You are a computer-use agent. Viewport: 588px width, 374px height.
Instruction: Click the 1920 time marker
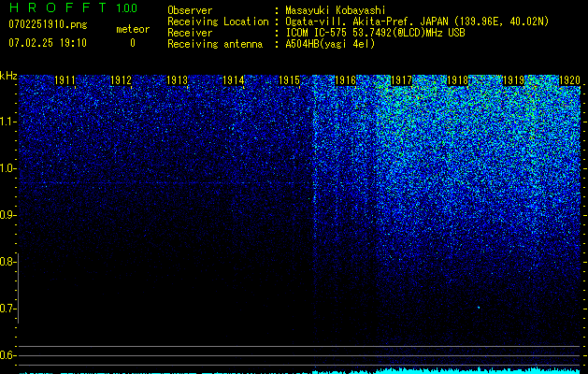(x=569, y=80)
